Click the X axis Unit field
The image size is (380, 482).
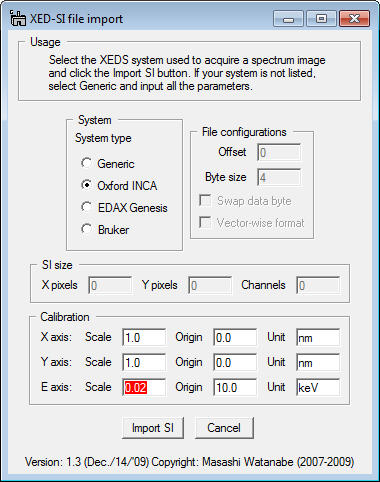318,337
